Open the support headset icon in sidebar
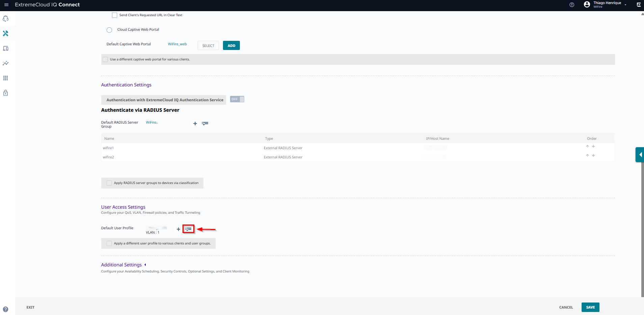The height and width of the screenshot is (315, 644). click(x=6, y=19)
